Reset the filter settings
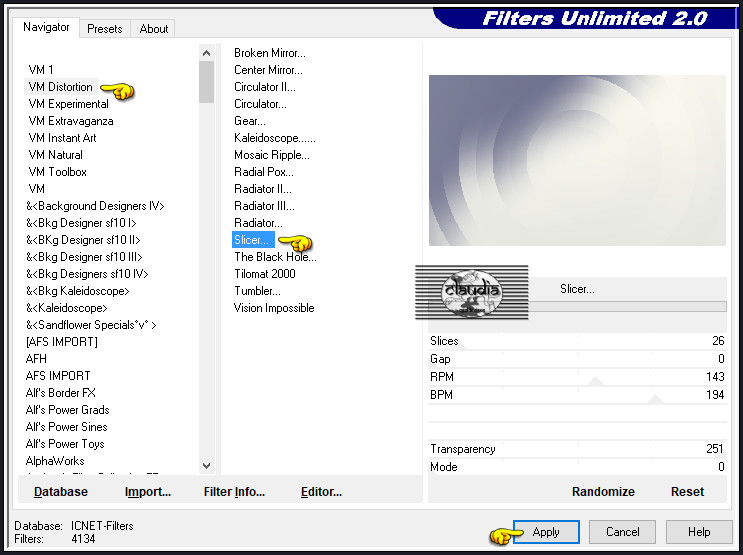The width and height of the screenshot is (743, 555). (687, 492)
